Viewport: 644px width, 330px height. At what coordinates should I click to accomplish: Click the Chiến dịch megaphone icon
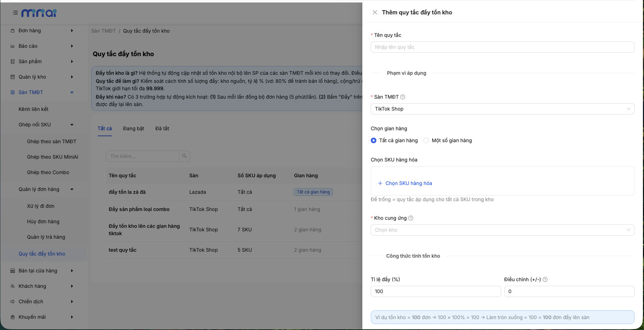coord(13,302)
